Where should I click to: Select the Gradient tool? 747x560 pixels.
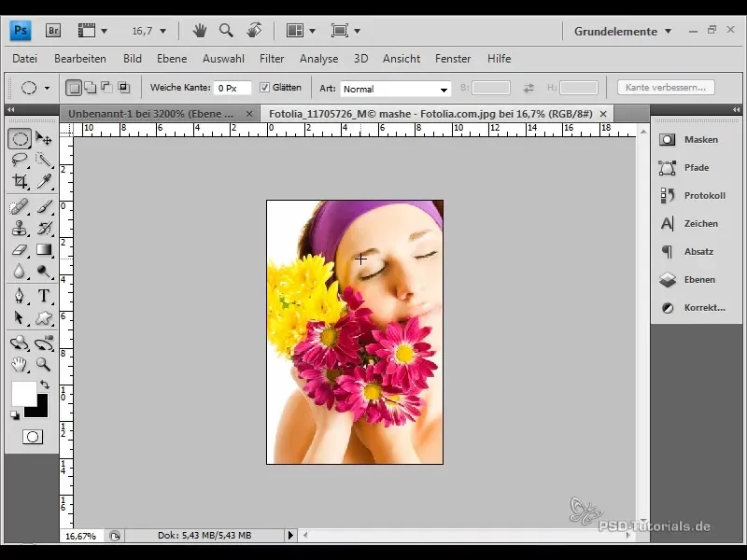click(x=44, y=249)
